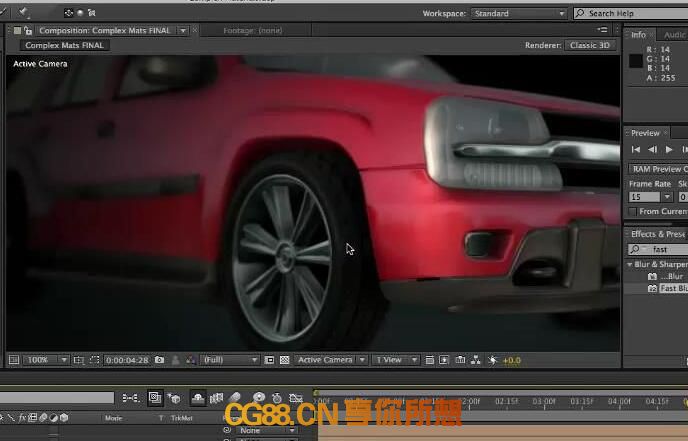Screen dimensions: 688x441
Task: Click the 0:00:04:28 current time display
Action: click(127, 360)
